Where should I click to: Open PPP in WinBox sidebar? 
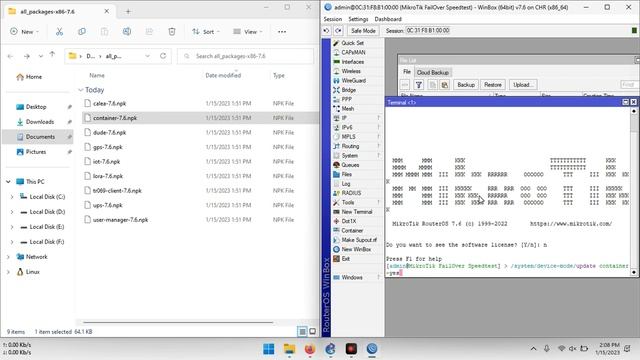pos(346,99)
